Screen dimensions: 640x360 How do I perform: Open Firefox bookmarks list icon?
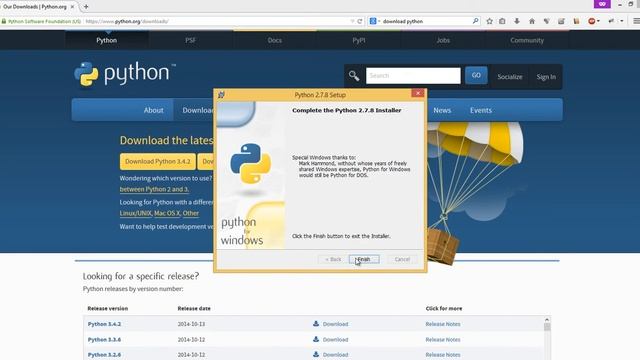click(502, 21)
